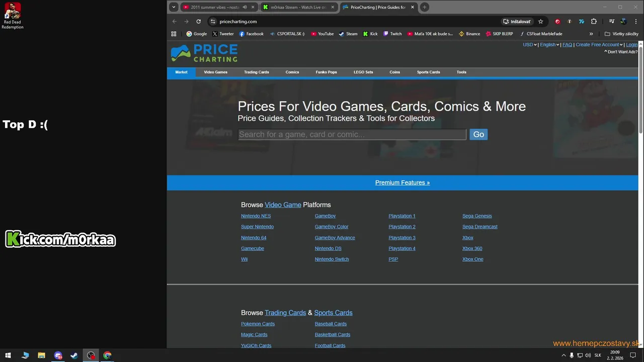This screenshot has height=362, width=644.
Task: Open YouTube bookmark
Action: coord(322,34)
